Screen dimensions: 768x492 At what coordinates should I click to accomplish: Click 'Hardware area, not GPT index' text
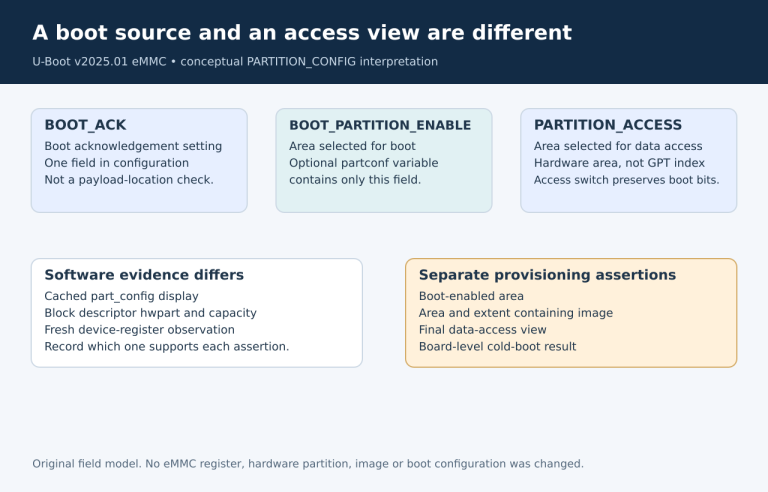pos(619,163)
